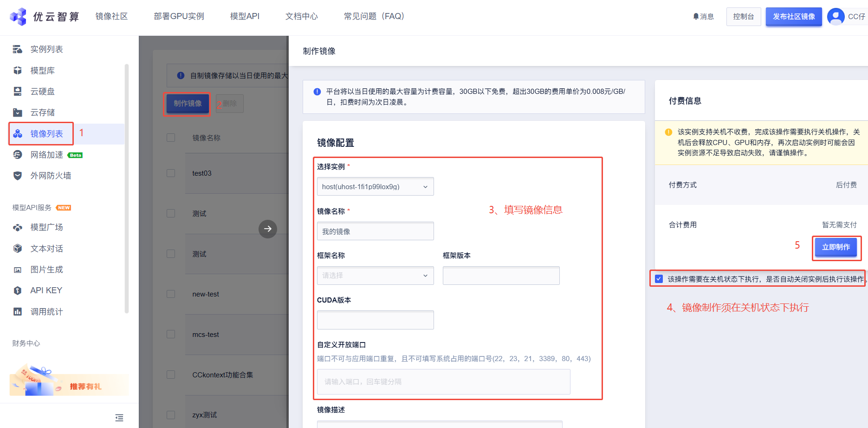Click the 后付费 payment method value

[846, 185]
